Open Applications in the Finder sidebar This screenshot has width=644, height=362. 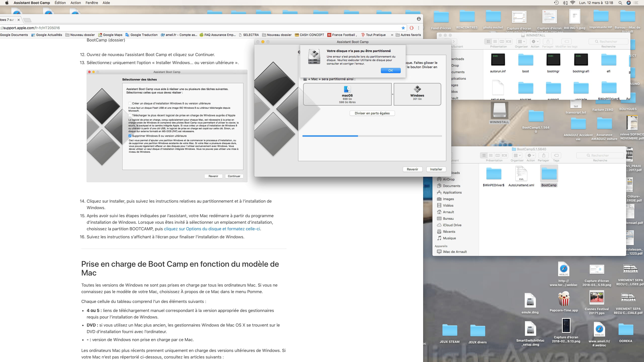[x=452, y=192]
